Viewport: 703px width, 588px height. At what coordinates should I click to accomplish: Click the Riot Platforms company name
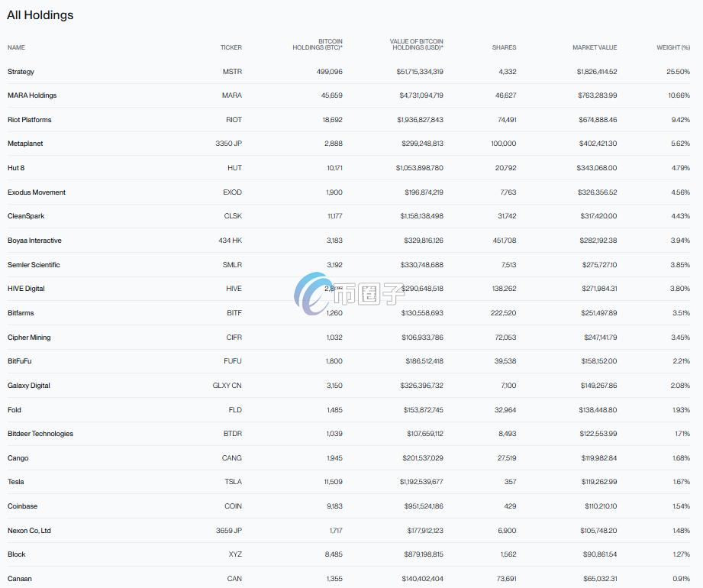point(30,120)
